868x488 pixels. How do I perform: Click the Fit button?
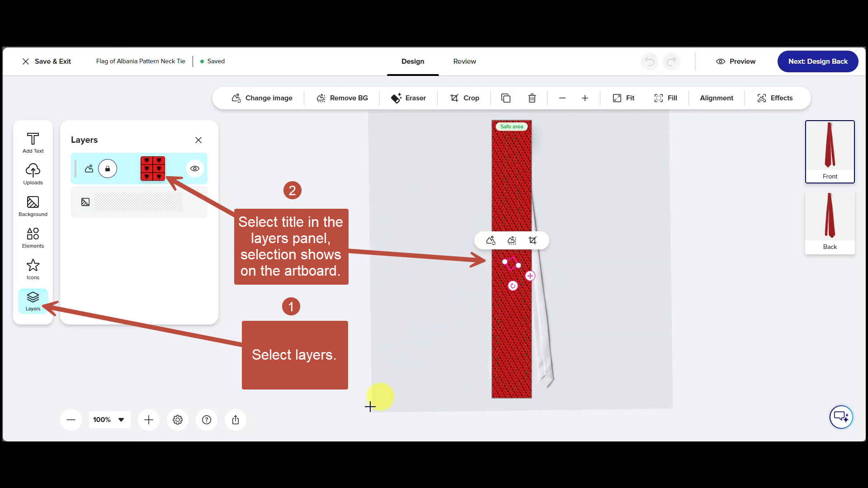click(x=624, y=98)
